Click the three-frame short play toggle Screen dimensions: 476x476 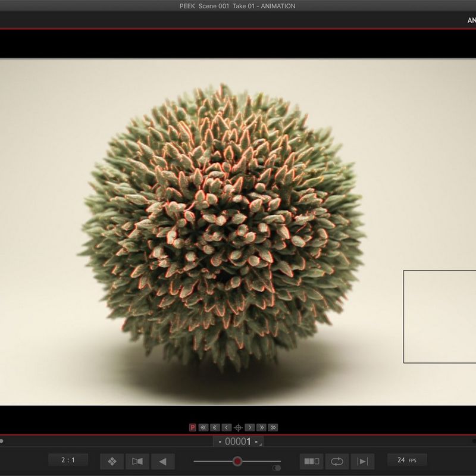pos(312,459)
